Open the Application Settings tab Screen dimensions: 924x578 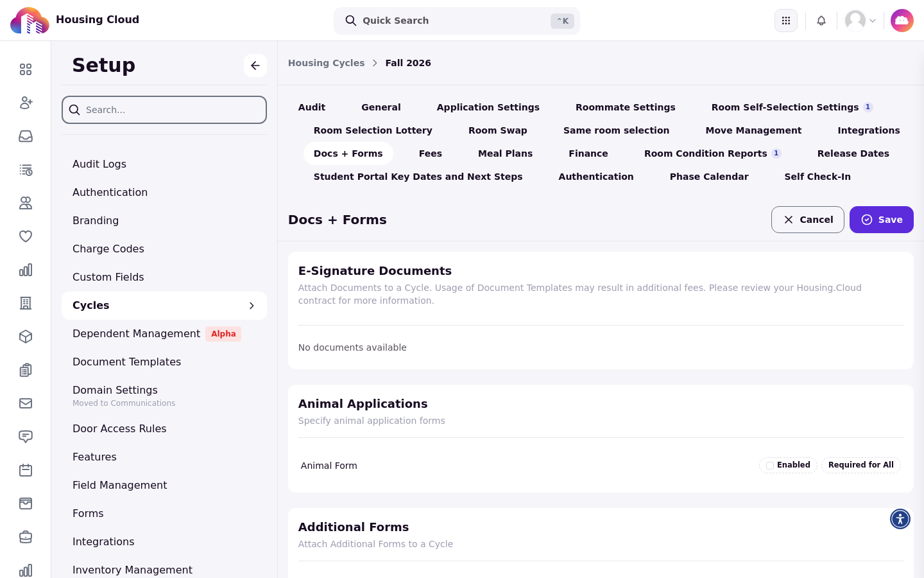488,107
